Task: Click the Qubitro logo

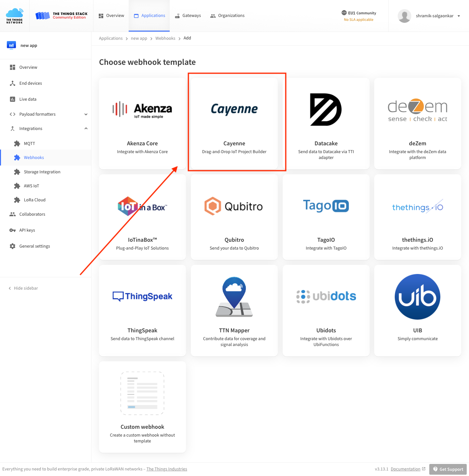Action: click(234, 206)
